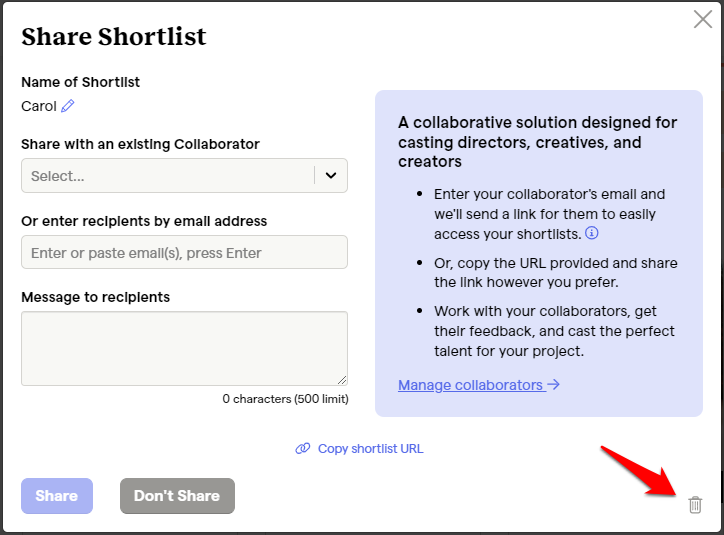Grab the message box resize handle

click(342, 380)
